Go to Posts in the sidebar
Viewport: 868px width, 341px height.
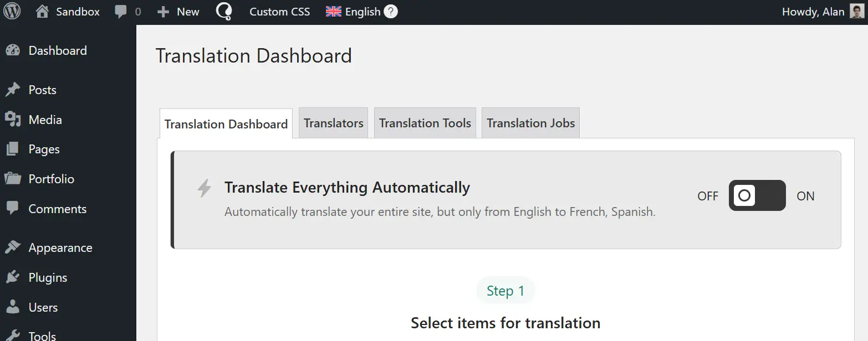pos(42,90)
